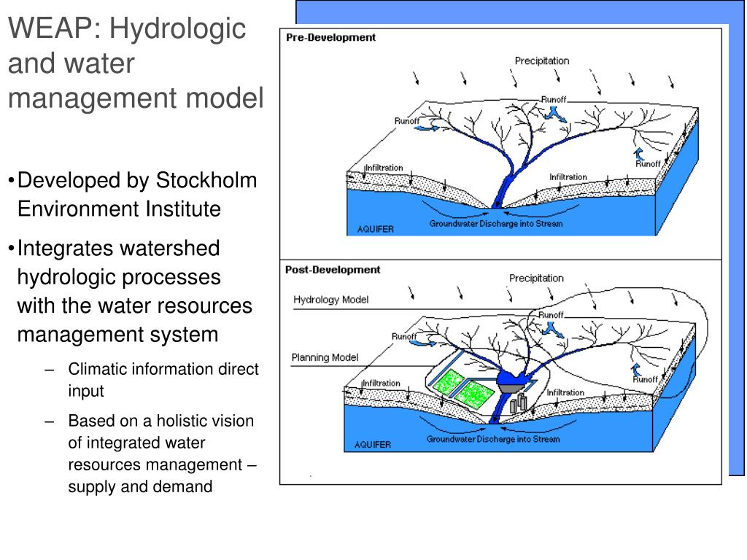747x560 pixels.
Task: Click the sub-bullet "Based on a holistic vision"
Action: pos(163,454)
